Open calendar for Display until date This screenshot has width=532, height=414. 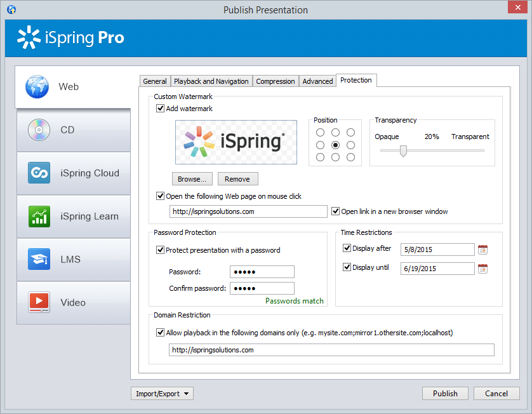click(x=482, y=269)
